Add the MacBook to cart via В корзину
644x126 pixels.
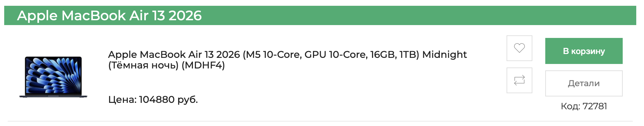tap(584, 51)
